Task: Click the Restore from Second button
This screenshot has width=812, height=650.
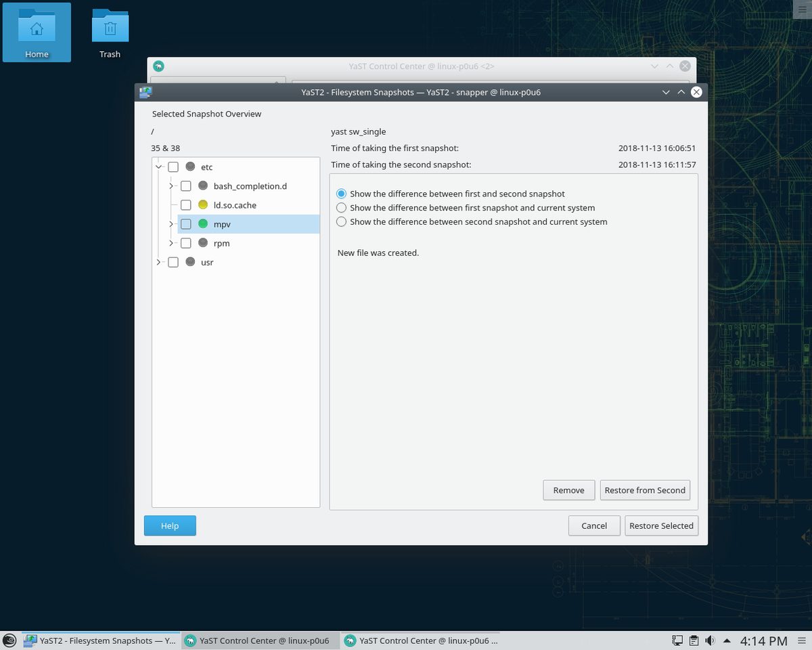Action: (645, 490)
